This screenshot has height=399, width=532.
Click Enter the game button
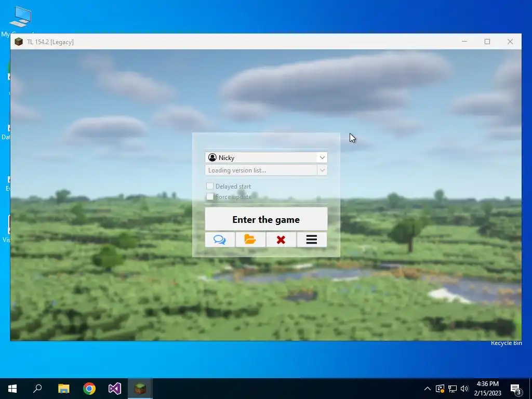[x=266, y=219]
